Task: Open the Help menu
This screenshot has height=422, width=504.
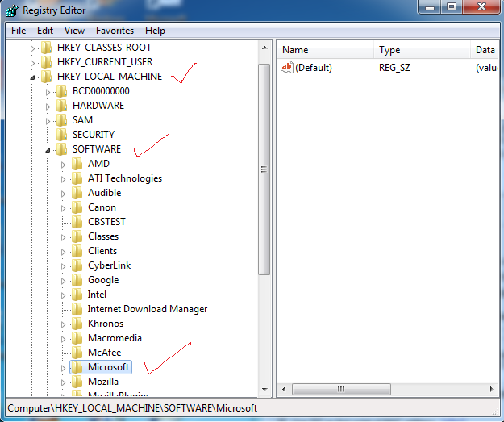Action: point(155,31)
